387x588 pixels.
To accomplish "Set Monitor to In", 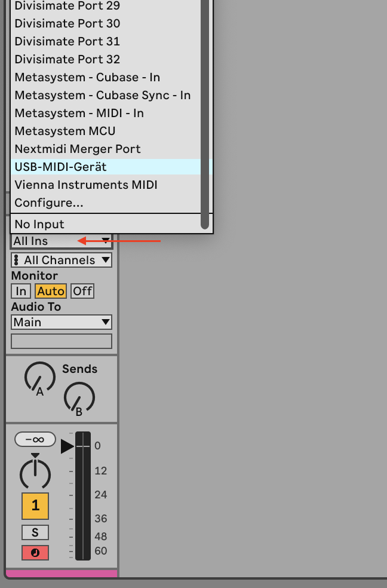I will tap(21, 291).
